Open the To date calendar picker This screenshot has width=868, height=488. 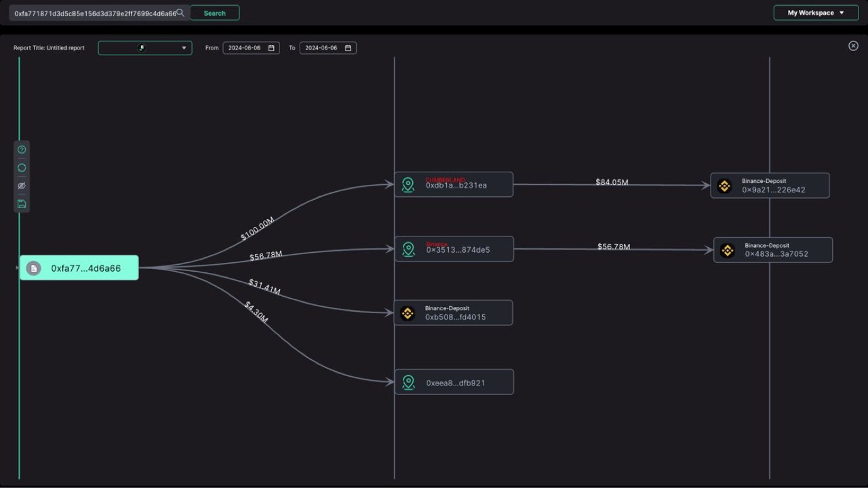click(348, 48)
